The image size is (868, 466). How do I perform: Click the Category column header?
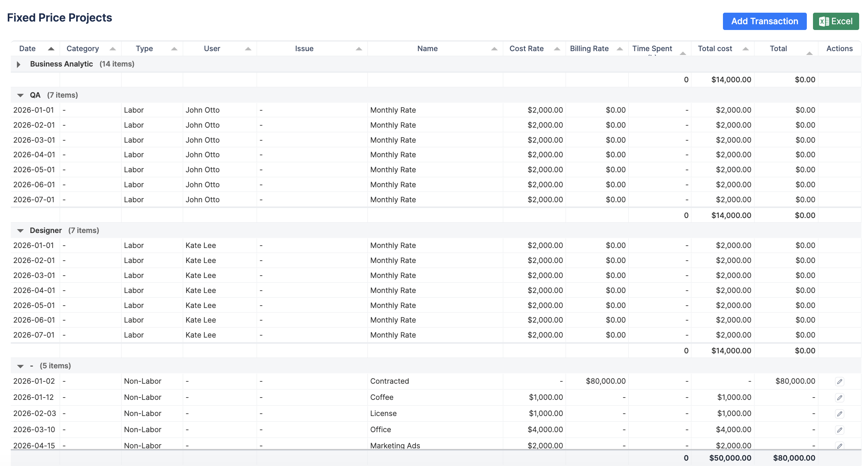(x=83, y=49)
